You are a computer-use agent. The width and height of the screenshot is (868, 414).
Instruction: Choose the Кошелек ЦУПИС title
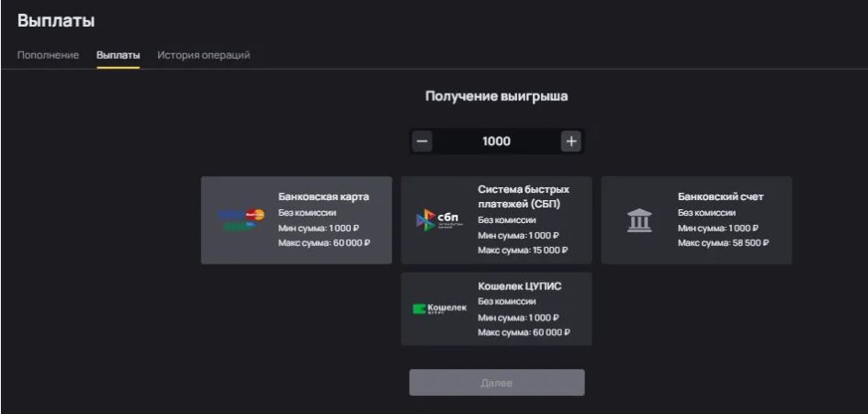[519, 285]
